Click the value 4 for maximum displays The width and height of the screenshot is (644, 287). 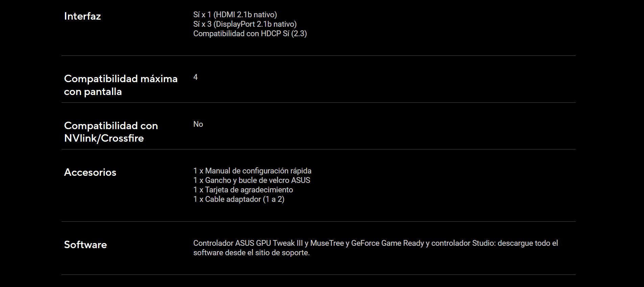click(x=195, y=77)
